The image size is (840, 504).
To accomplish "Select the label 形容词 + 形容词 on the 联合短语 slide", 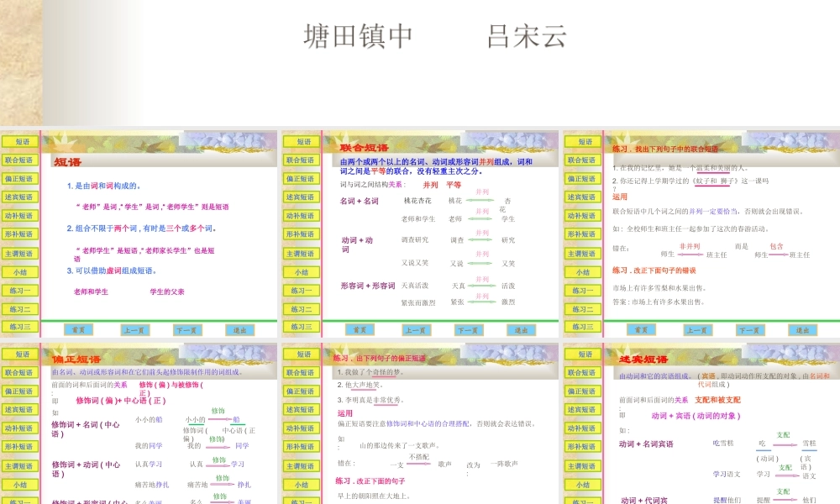I will click(368, 286).
